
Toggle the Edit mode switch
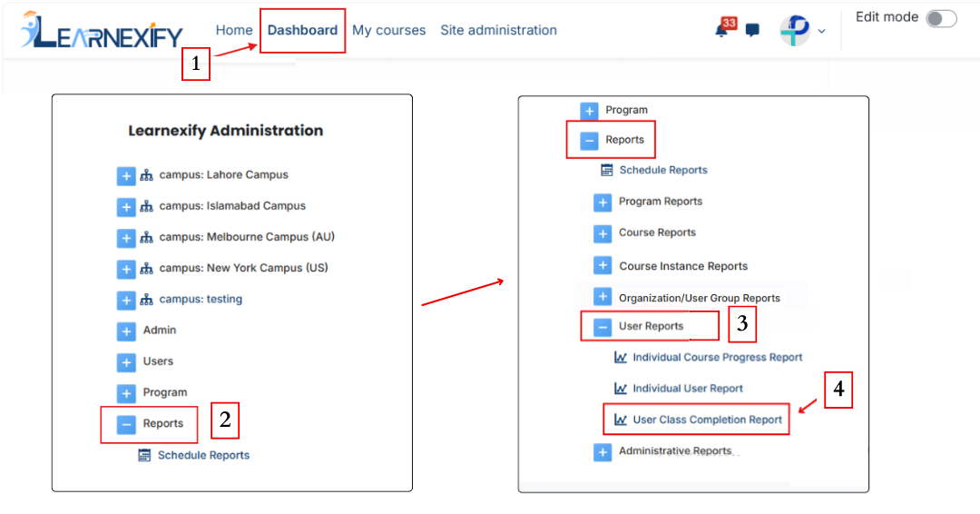coord(941,19)
